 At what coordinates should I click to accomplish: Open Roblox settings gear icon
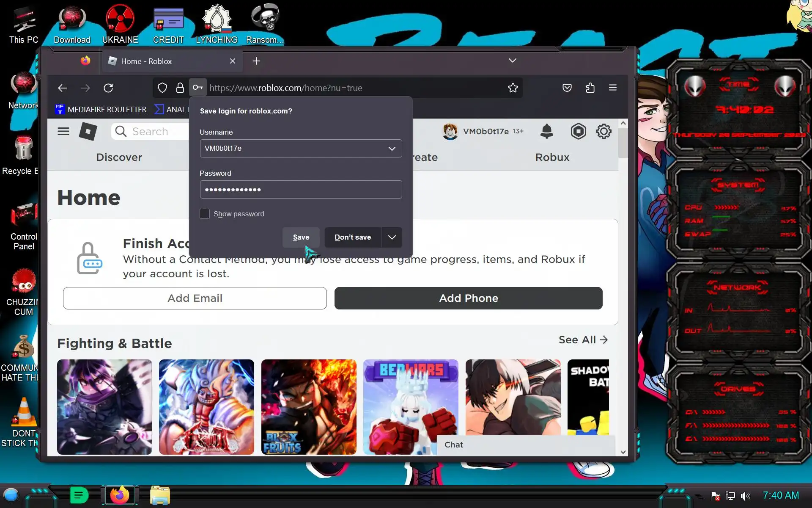coord(604,131)
